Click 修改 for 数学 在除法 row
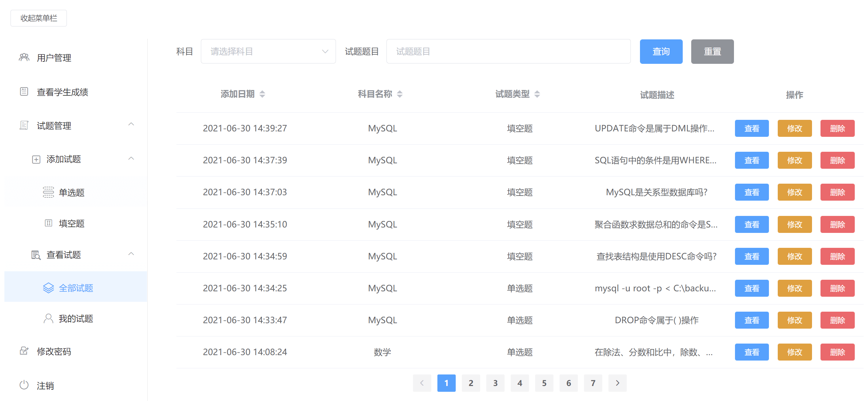 tap(794, 352)
